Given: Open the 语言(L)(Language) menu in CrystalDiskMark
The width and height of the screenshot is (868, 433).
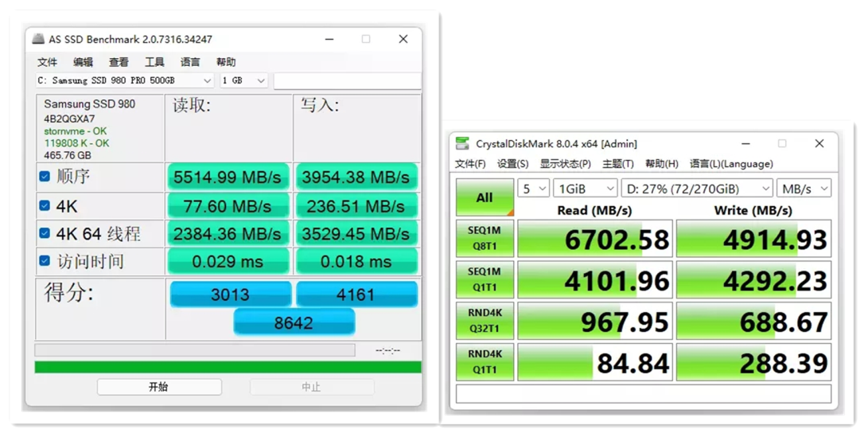Looking at the screenshot, I should 731,164.
